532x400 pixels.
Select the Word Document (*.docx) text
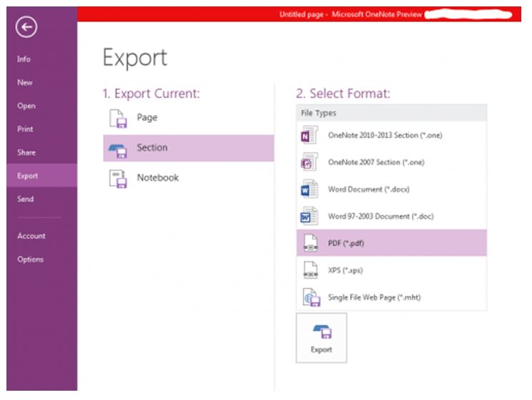point(369,189)
